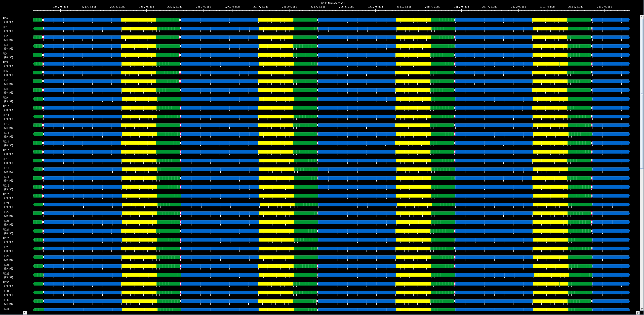This screenshot has height=315, width=644.
Task: Click the vertical scrollbar down arrow
Action: pyautogui.click(x=641, y=309)
